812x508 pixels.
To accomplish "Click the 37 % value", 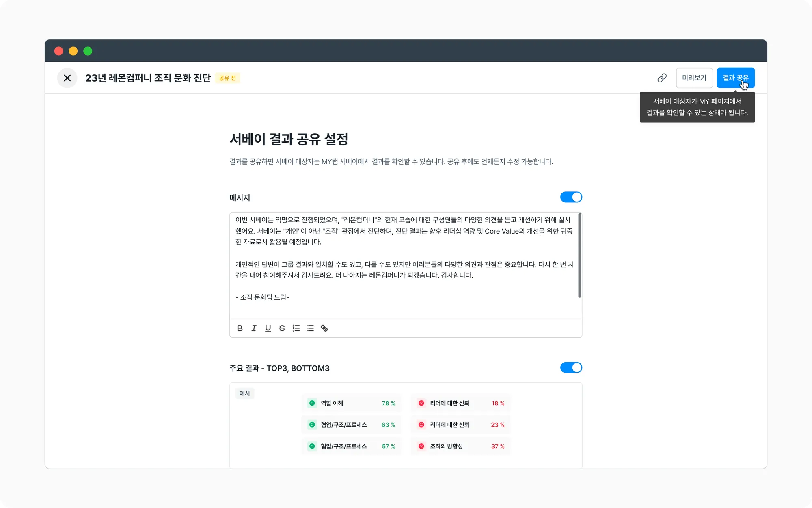I will coord(498,446).
